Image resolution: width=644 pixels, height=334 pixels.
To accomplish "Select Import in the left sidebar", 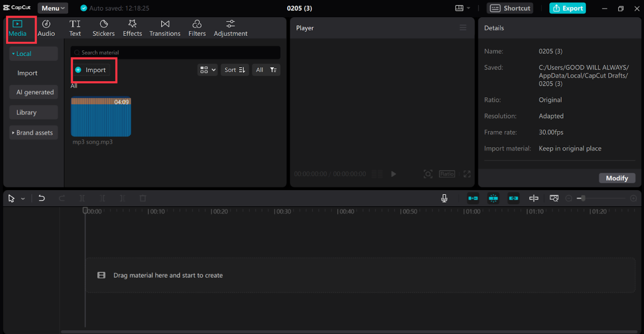I will pos(27,73).
